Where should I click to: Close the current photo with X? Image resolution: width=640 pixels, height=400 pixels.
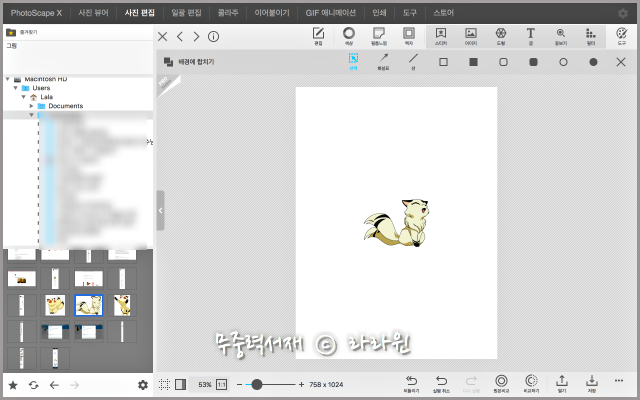[x=162, y=37]
